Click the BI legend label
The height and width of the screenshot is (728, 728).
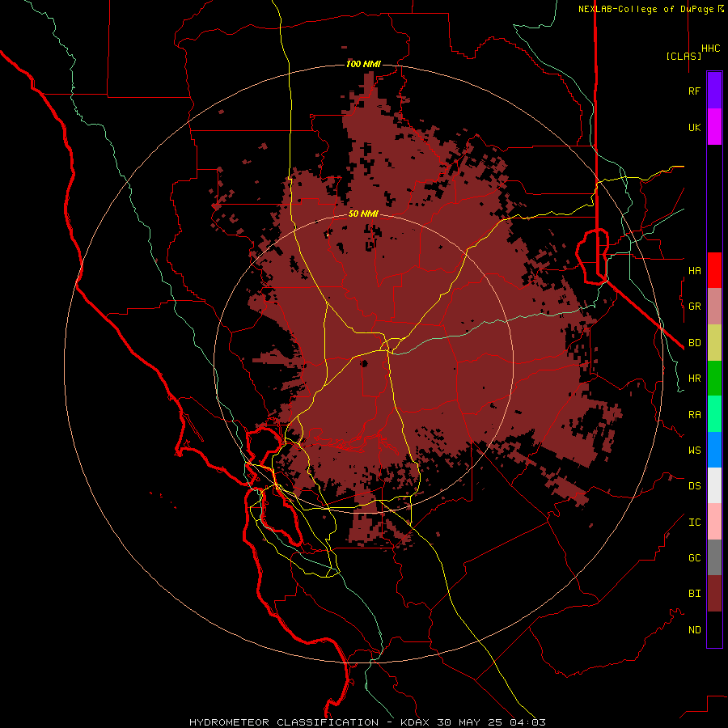694,594
